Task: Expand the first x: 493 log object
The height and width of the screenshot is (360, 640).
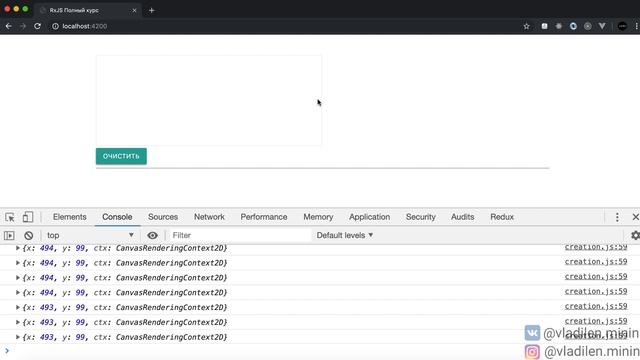Action: [18, 307]
